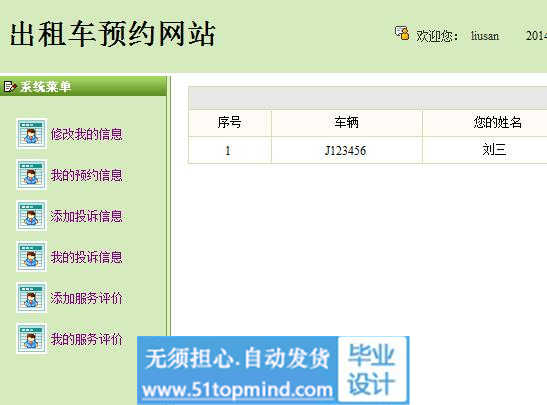Open 添加服务评价 link
This screenshot has width=547, height=405.
87,298
